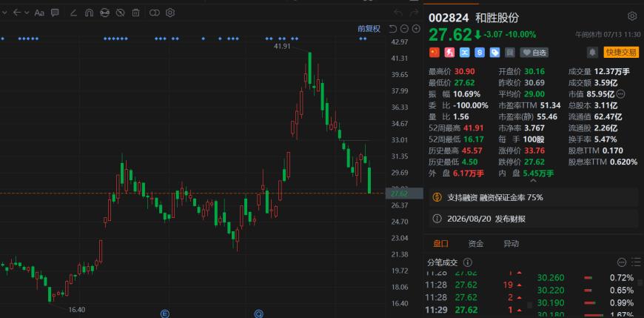Screen dimensions: 644x318
Task: Open 快捷交易 quick trade
Action: click(x=620, y=52)
